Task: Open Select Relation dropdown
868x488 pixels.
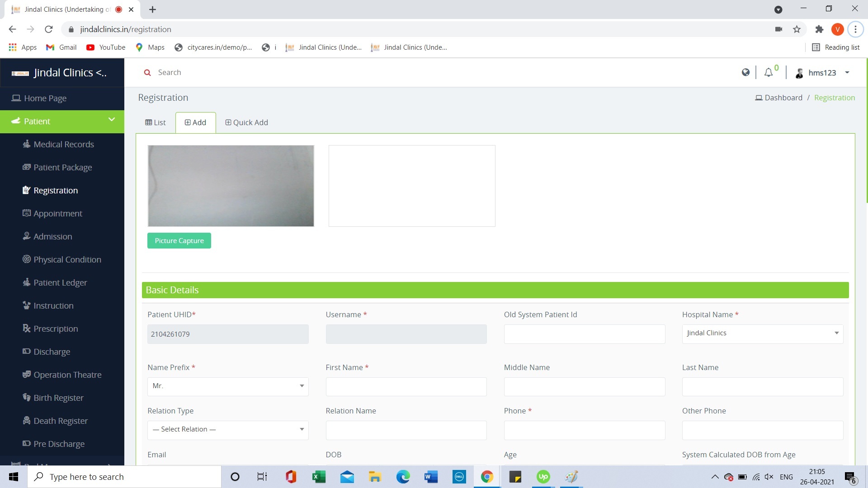Action: click(x=228, y=430)
